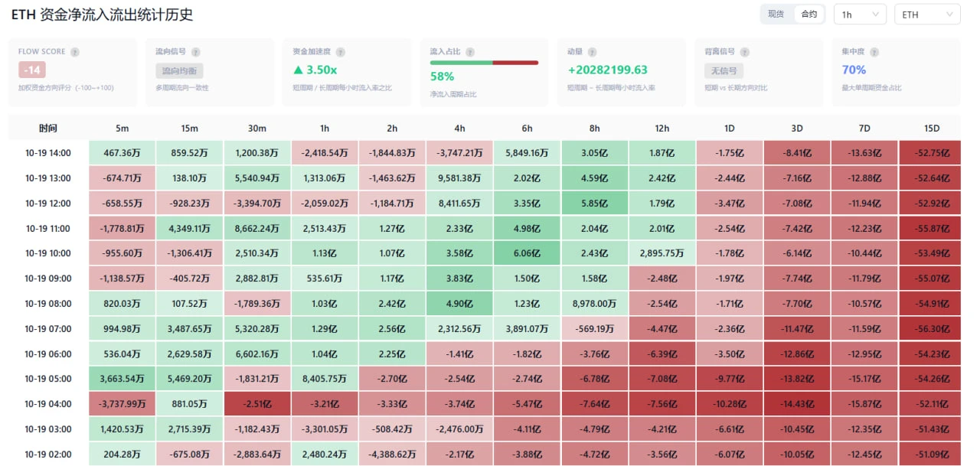Open the 1h interval dropdown
Screen dimensions: 980x466
tap(860, 15)
